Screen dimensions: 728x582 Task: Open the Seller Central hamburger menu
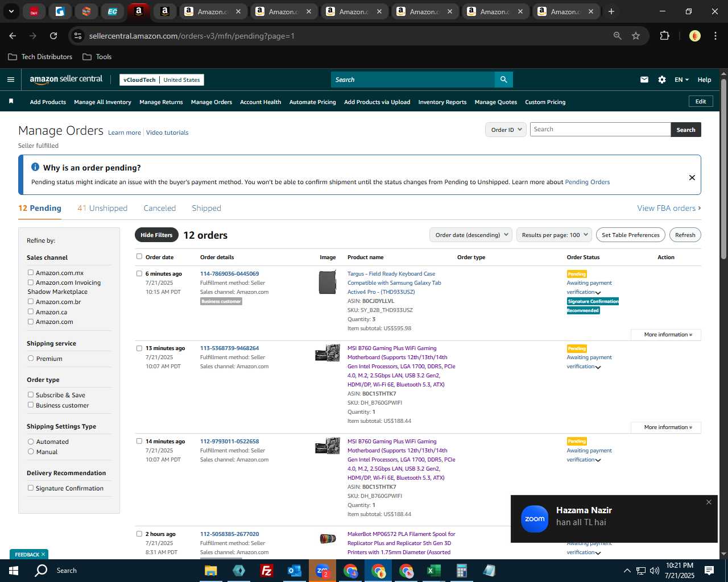tap(11, 80)
